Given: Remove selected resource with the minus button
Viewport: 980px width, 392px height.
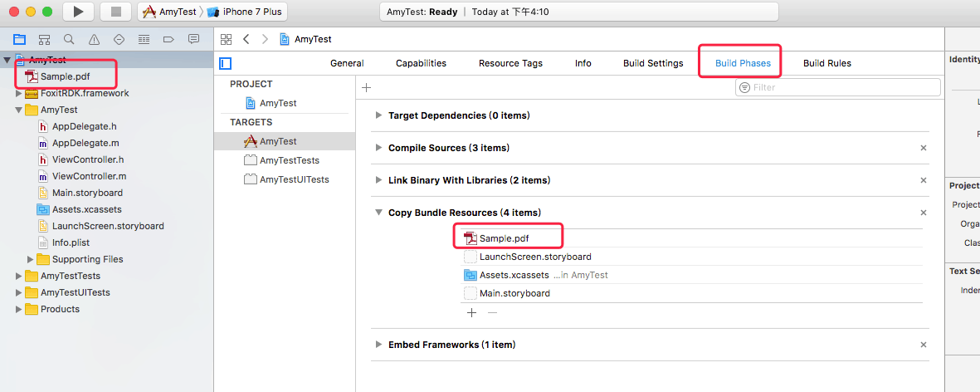Looking at the screenshot, I should pyautogui.click(x=493, y=312).
